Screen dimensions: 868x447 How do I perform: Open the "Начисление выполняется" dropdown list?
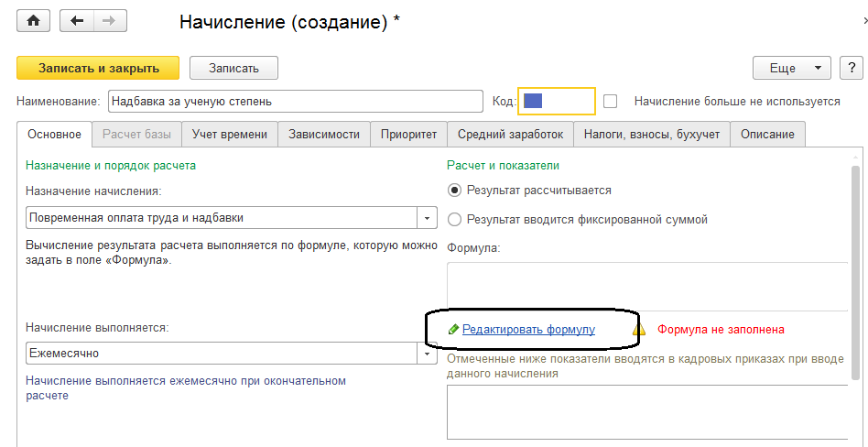click(428, 353)
